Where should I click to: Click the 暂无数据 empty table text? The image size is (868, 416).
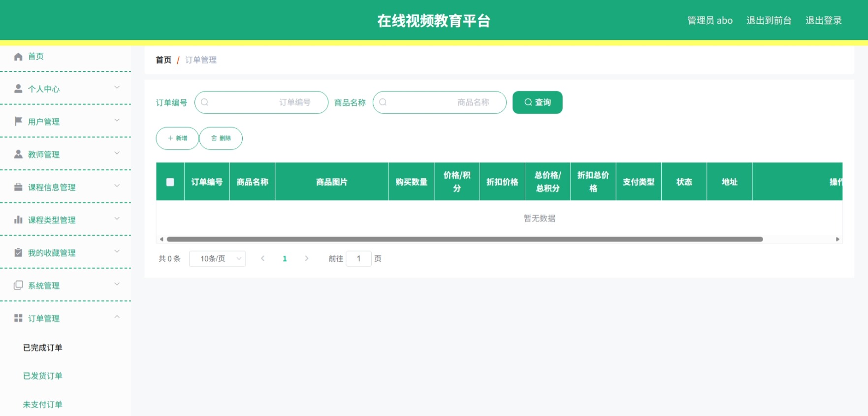(540, 218)
